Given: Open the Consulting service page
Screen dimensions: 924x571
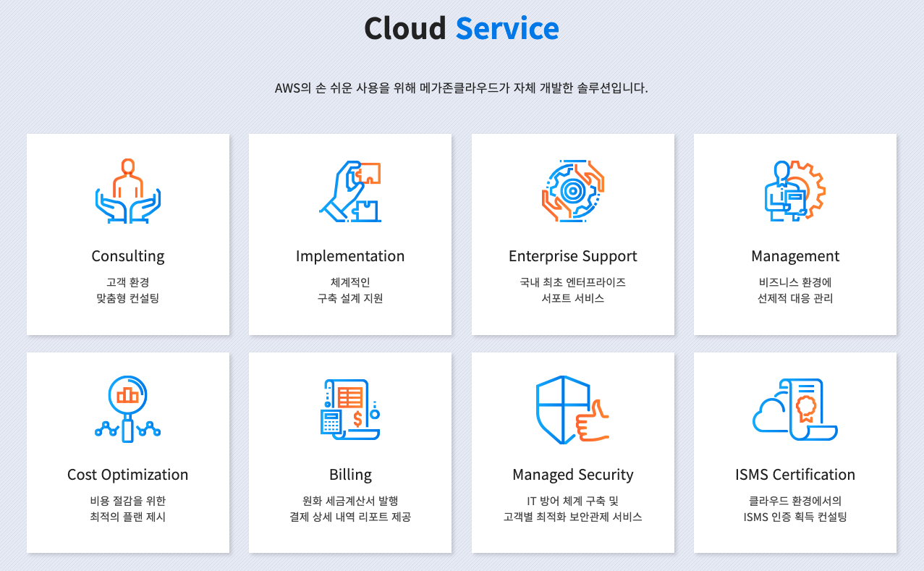Looking at the screenshot, I should pyautogui.click(x=127, y=255).
